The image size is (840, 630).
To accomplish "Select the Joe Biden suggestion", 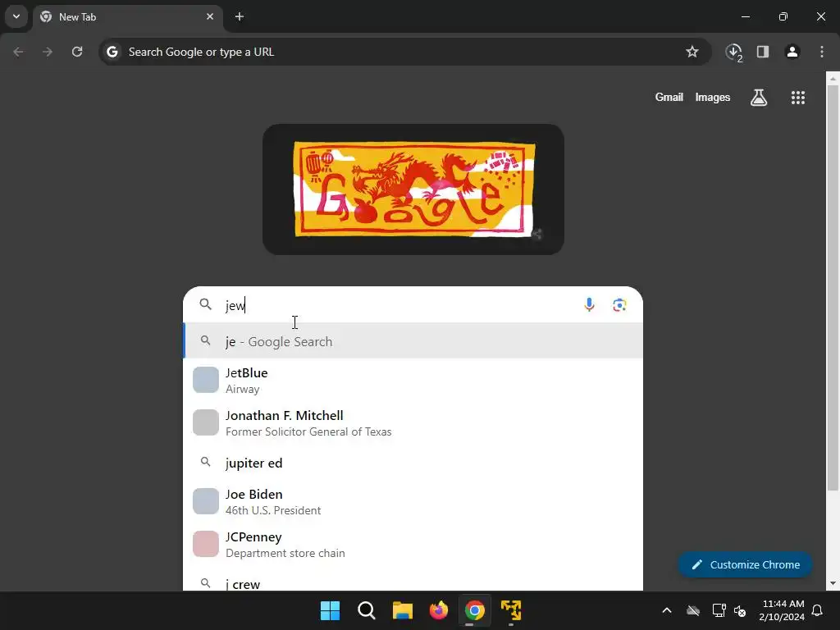I will click(413, 502).
